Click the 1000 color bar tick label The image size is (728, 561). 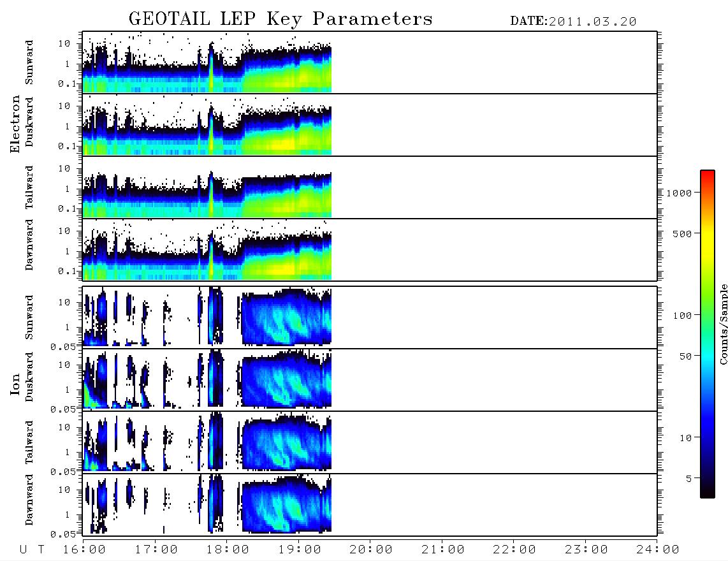pos(680,193)
